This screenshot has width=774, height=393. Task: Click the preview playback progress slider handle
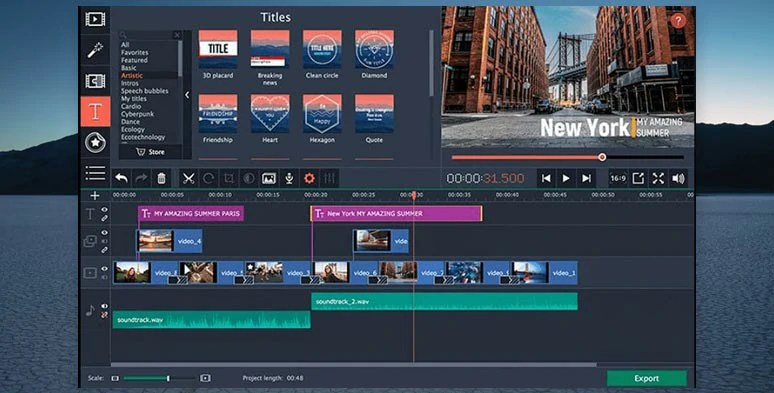(602, 157)
